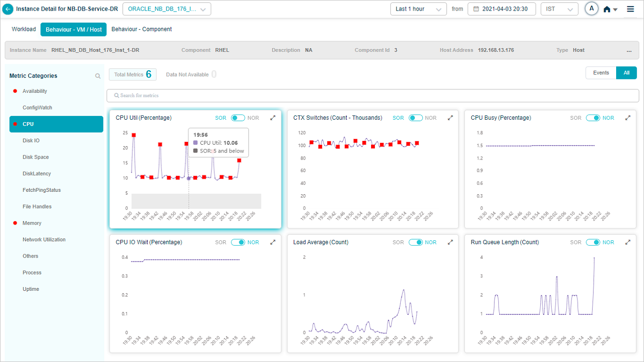The image size is (644, 362).
Task: Click the Events button
Action: [x=601, y=73]
